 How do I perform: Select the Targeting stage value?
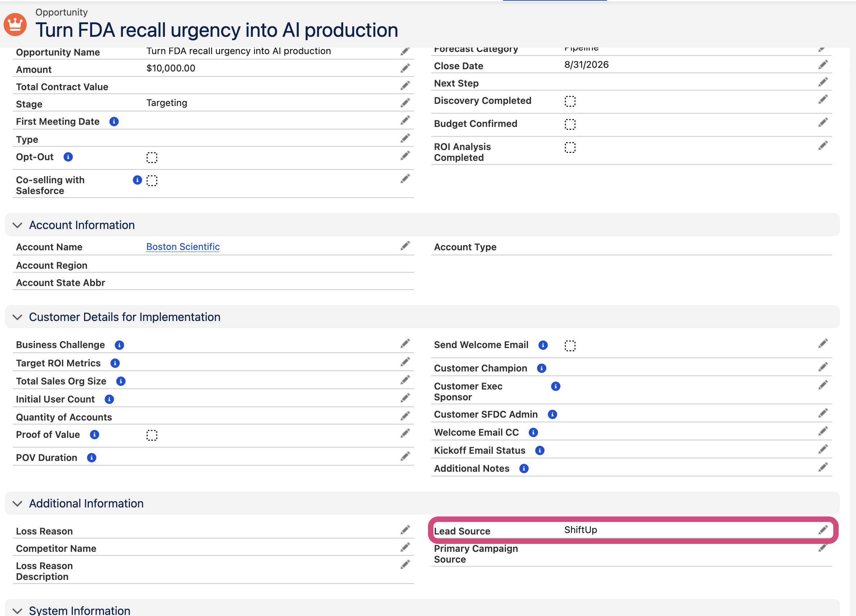tap(167, 103)
